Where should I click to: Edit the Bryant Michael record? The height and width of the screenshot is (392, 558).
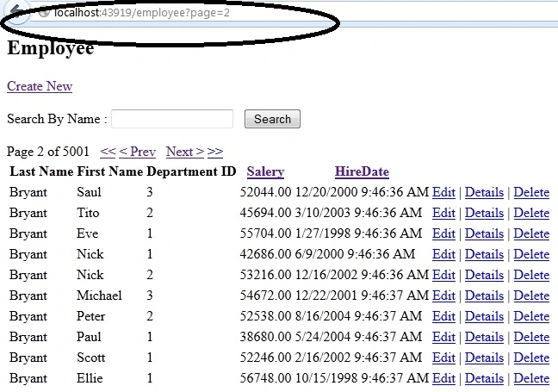(443, 296)
